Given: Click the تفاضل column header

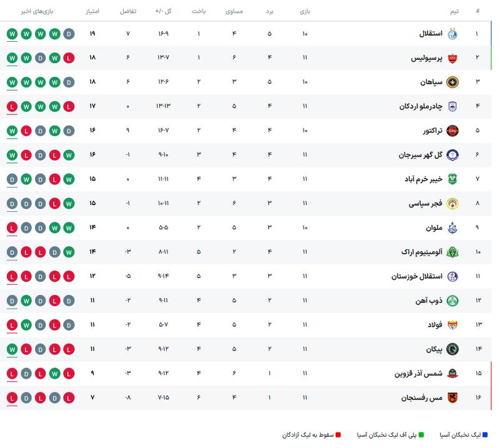Looking at the screenshot, I should pos(128,12).
